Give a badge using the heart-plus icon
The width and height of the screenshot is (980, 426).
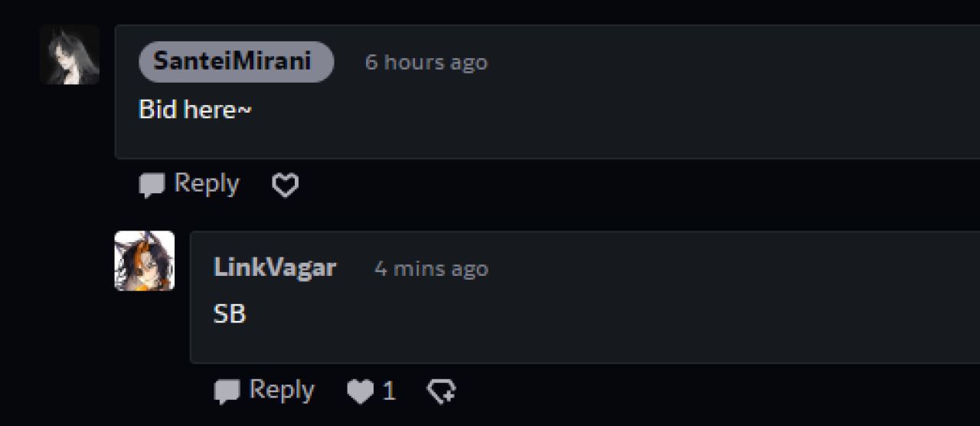pos(441,392)
